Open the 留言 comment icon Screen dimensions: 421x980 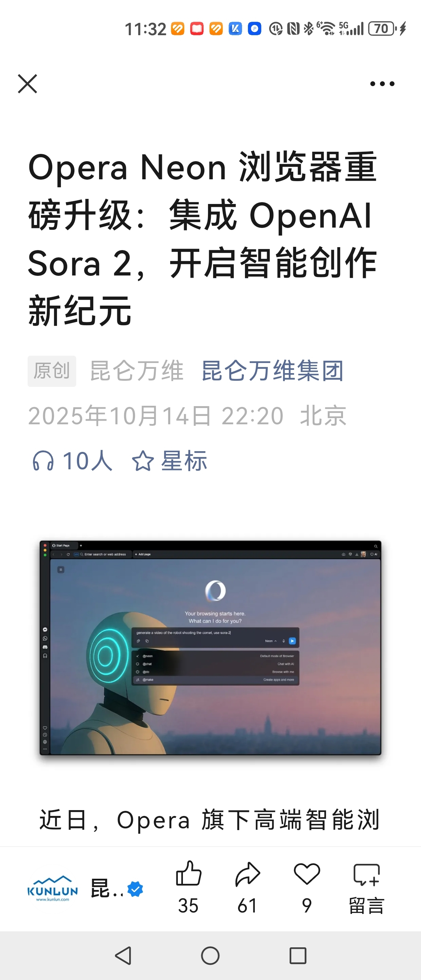point(367,875)
